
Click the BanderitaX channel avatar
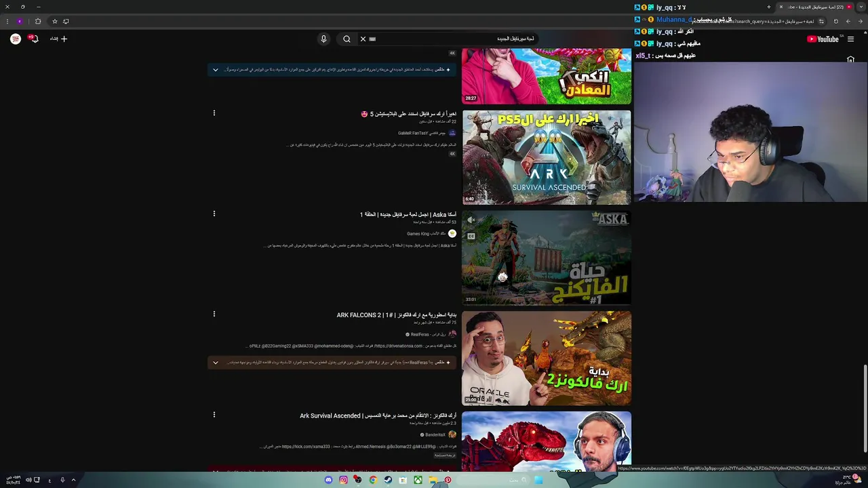click(x=452, y=434)
